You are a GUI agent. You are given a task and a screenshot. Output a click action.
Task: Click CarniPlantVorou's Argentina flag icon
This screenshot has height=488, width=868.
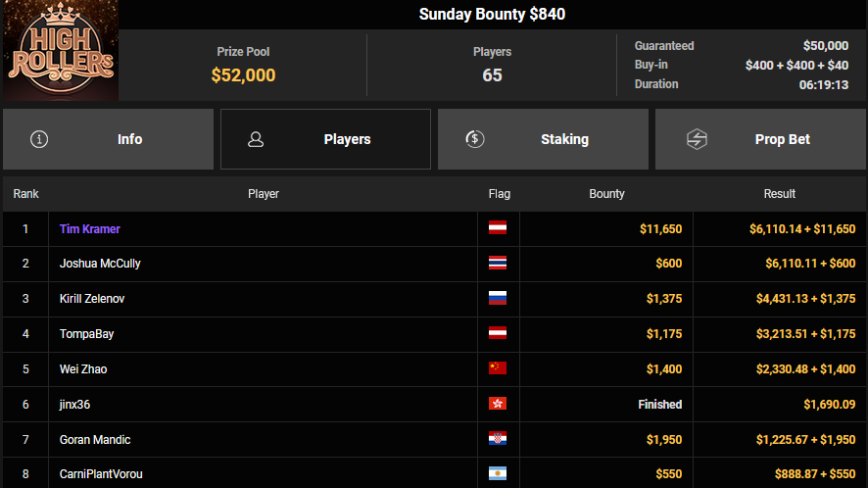pyautogui.click(x=498, y=474)
